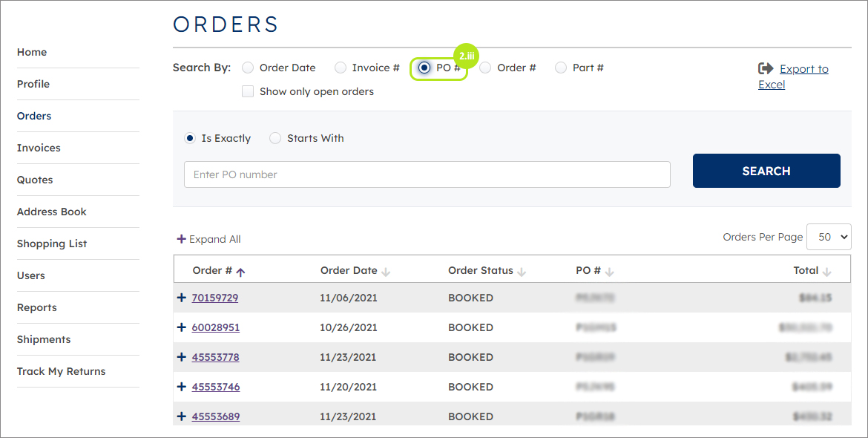Click BOOKED status for order 70159729

click(x=470, y=298)
